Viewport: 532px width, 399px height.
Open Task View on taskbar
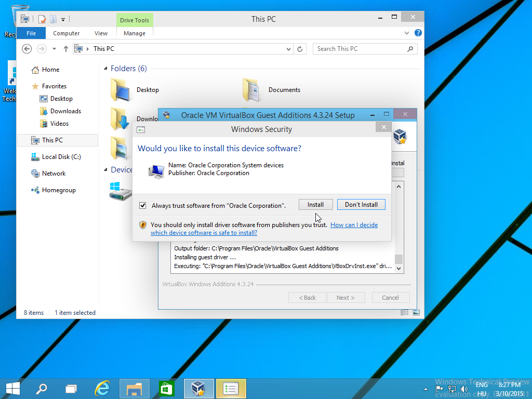point(71,389)
